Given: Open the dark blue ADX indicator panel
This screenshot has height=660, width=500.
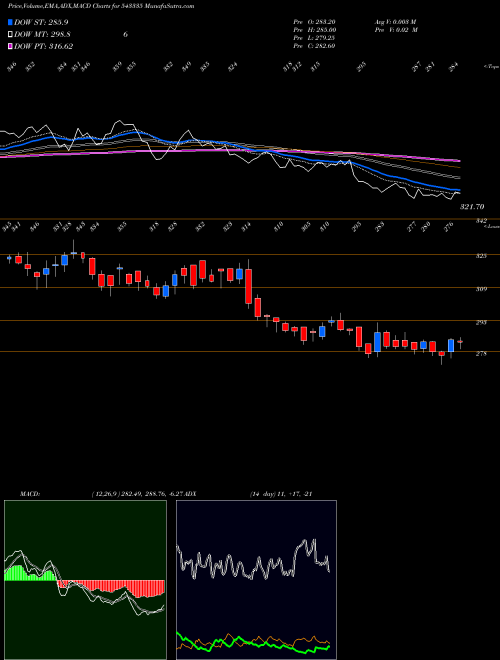Looking at the screenshot, I should [x=256, y=580].
